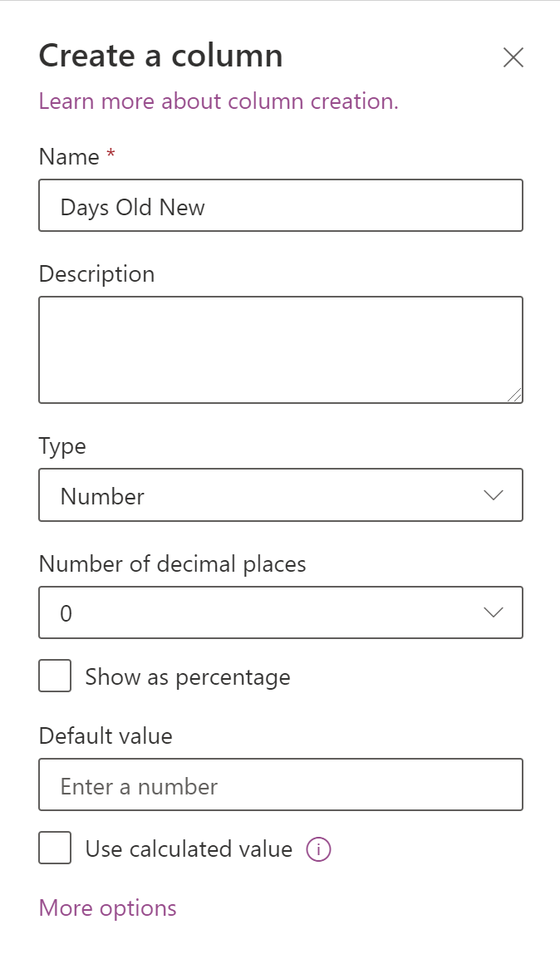This screenshot has height=964, width=560.
Task: Click the Default value number field
Action: [280, 784]
